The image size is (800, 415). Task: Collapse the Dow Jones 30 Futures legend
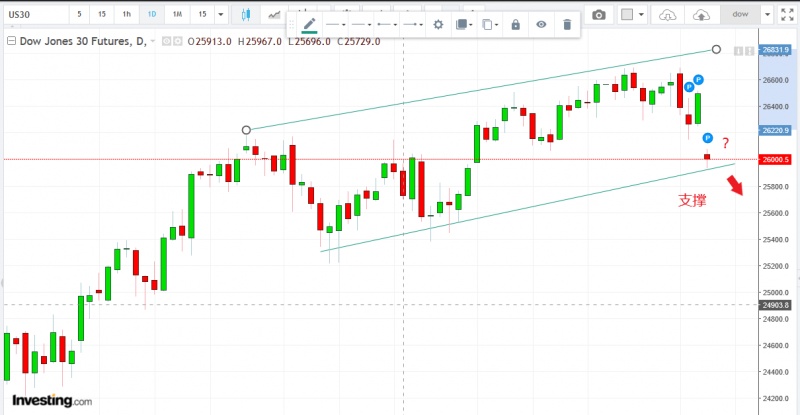coord(12,39)
